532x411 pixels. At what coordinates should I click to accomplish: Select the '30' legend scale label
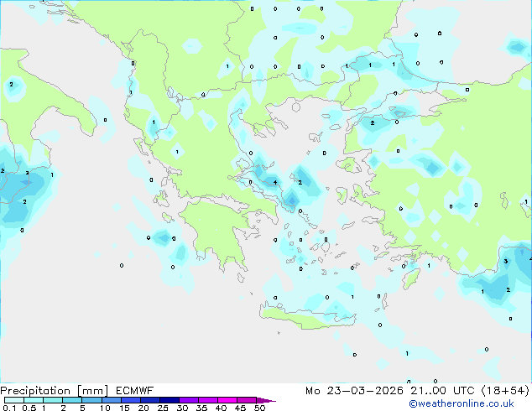pyautogui.click(x=182, y=408)
